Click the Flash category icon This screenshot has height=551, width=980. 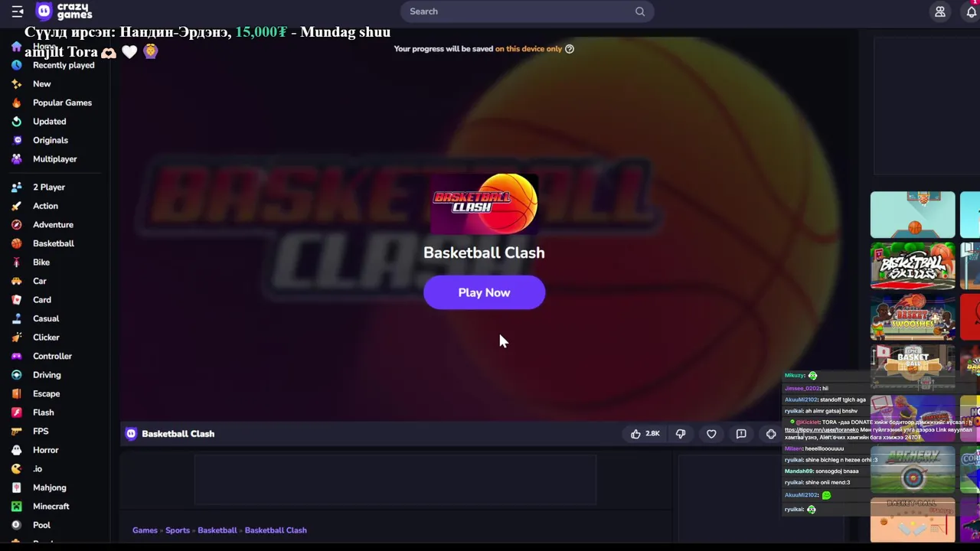pos(16,412)
